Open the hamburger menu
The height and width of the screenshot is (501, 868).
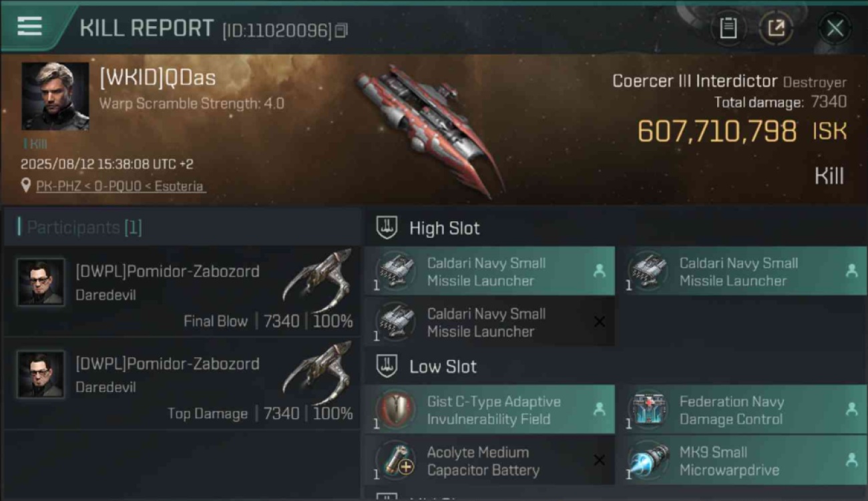(x=29, y=27)
